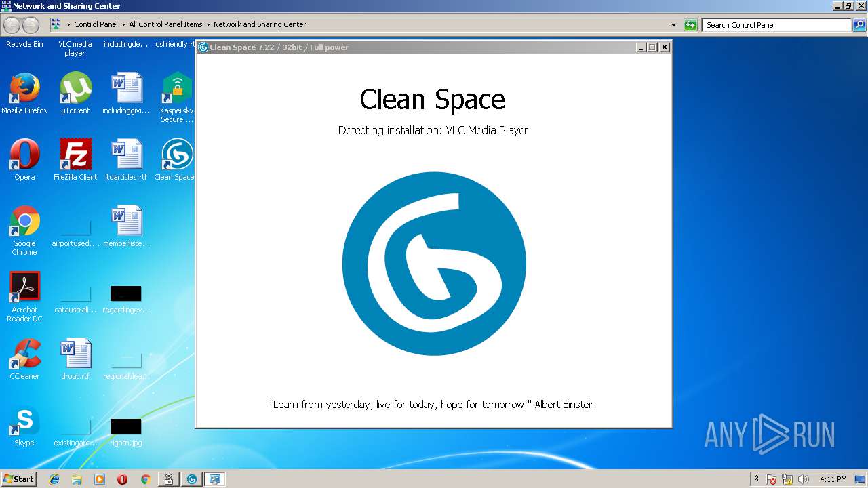Click Control Panel breadcrumb
This screenshot has width=868, height=488.
click(x=96, y=24)
